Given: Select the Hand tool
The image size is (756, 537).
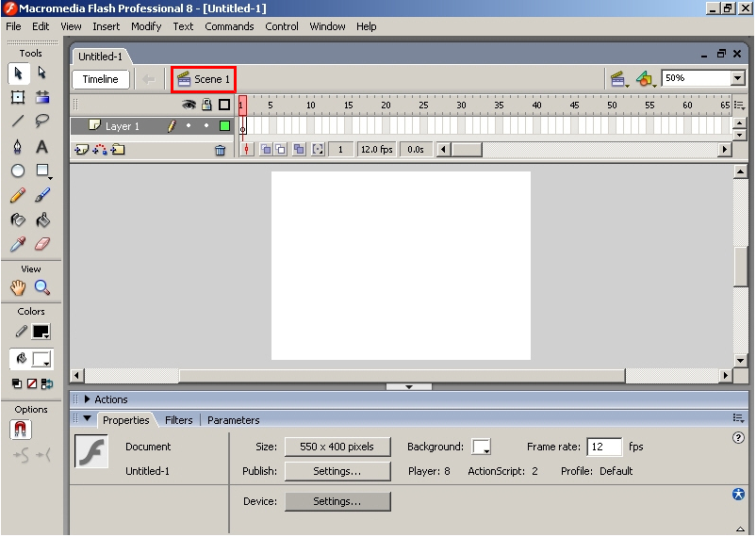Looking at the screenshot, I should [x=18, y=287].
